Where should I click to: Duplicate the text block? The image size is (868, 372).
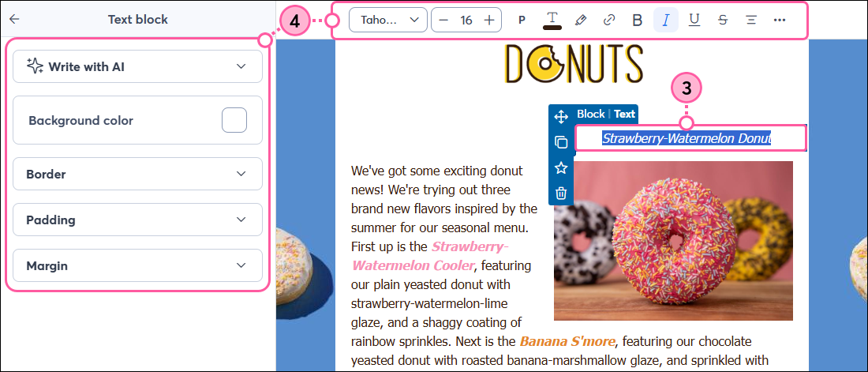pyautogui.click(x=561, y=142)
